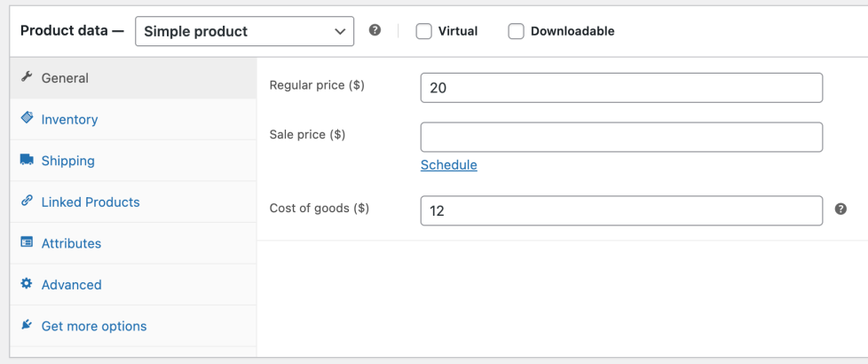Open the Simple product type dropdown
This screenshot has height=364, width=868.
click(244, 31)
